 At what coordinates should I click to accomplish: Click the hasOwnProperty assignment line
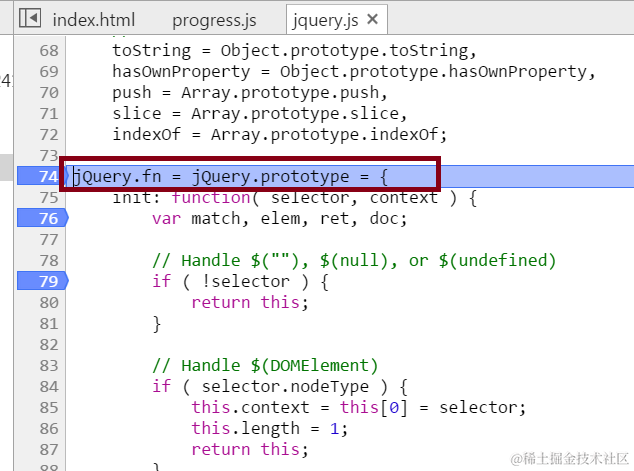(354, 72)
